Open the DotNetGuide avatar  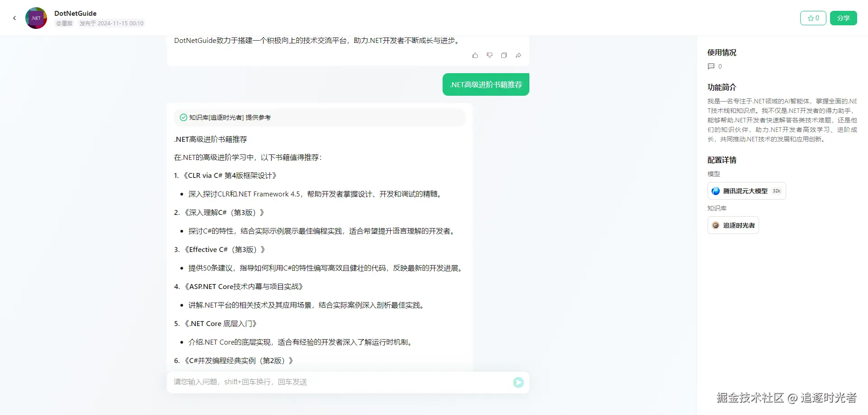[x=36, y=18]
